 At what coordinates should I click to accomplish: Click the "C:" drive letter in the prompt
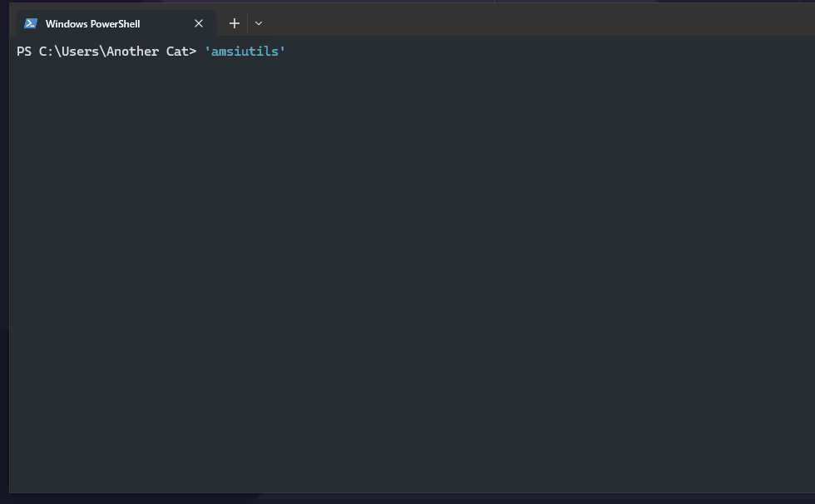click(x=46, y=52)
